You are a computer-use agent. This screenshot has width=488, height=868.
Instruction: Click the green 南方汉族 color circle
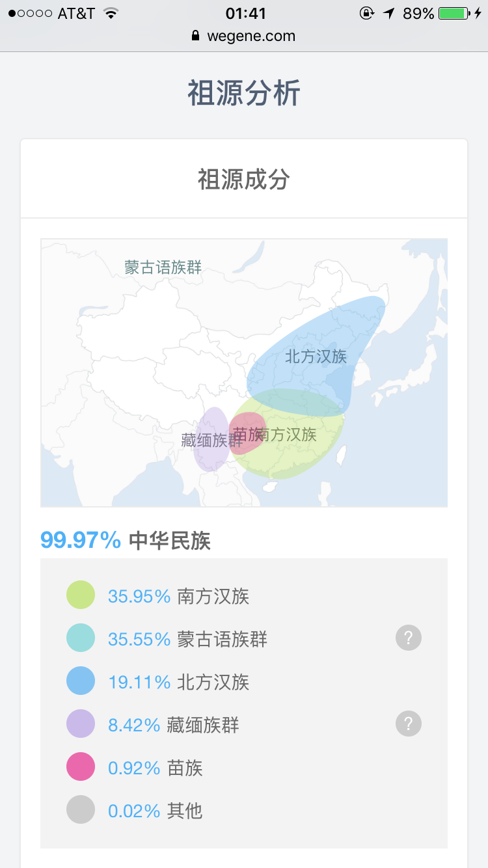(81, 595)
